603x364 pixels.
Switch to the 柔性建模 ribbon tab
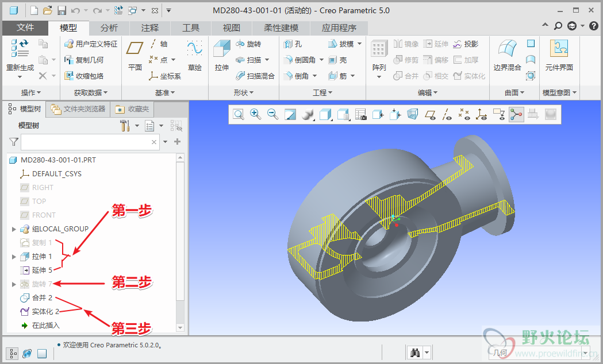coord(281,28)
